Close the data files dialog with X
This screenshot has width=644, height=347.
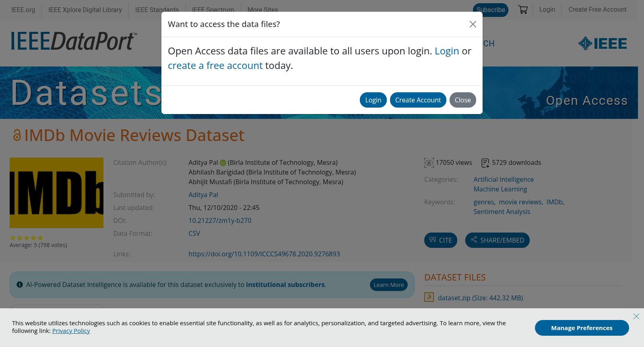(x=473, y=24)
